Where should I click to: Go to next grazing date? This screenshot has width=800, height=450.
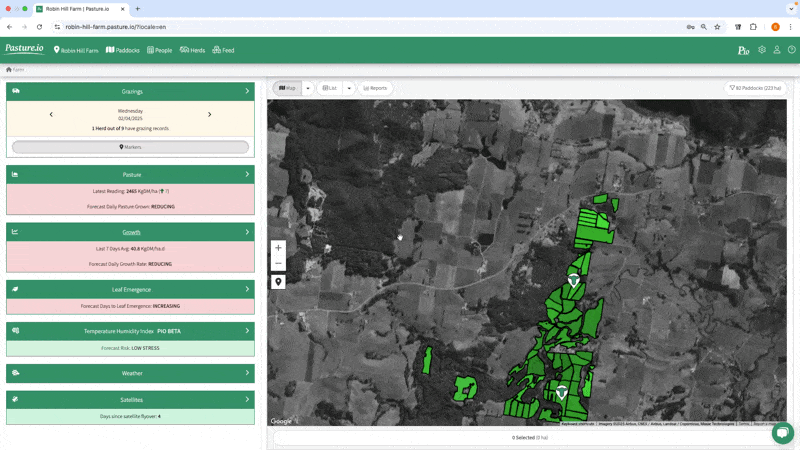pyautogui.click(x=209, y=115)
